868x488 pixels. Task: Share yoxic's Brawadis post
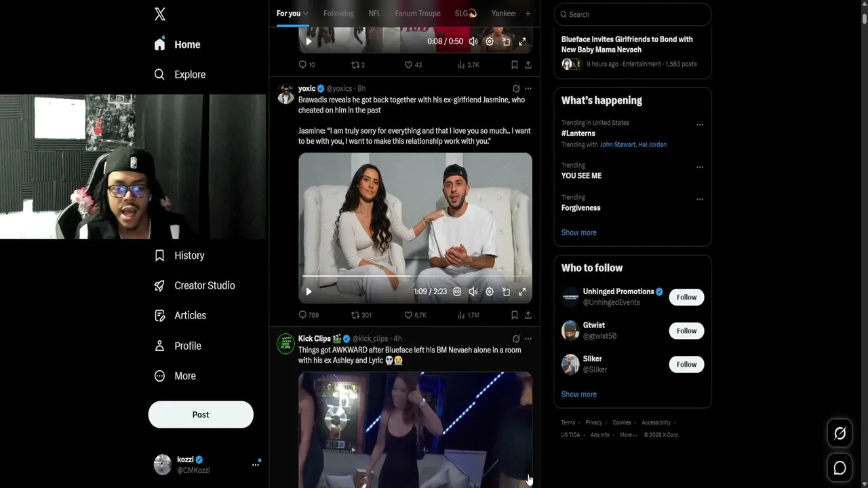coord(528,315)
